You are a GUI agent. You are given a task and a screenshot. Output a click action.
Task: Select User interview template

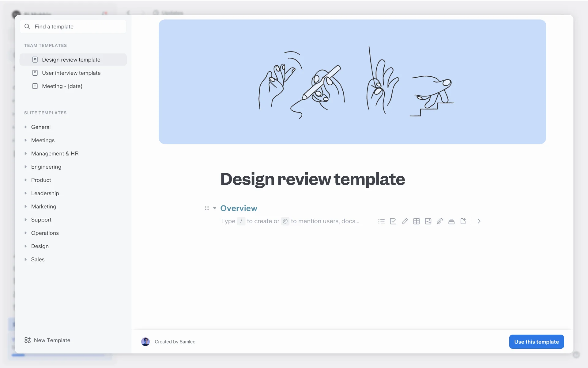(x=71, y=73)
